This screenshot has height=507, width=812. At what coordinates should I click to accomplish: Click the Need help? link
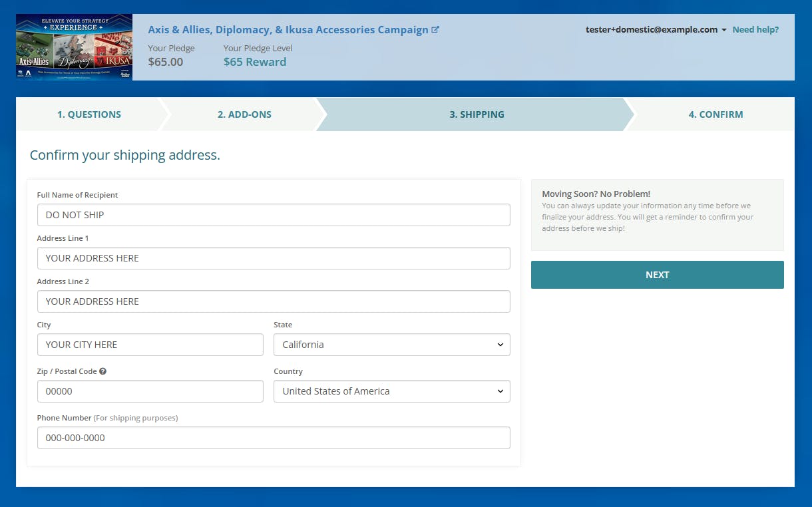tap(755, 30)
